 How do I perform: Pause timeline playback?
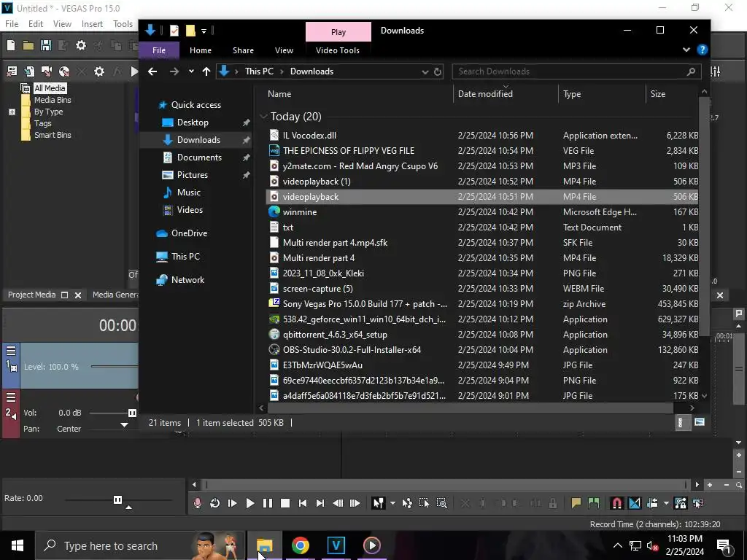[x=268, y=503]
